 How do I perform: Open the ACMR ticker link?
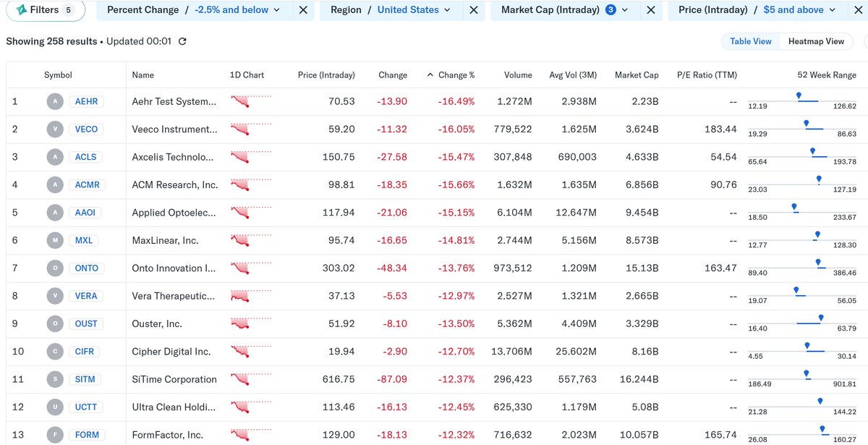(87, 185)
